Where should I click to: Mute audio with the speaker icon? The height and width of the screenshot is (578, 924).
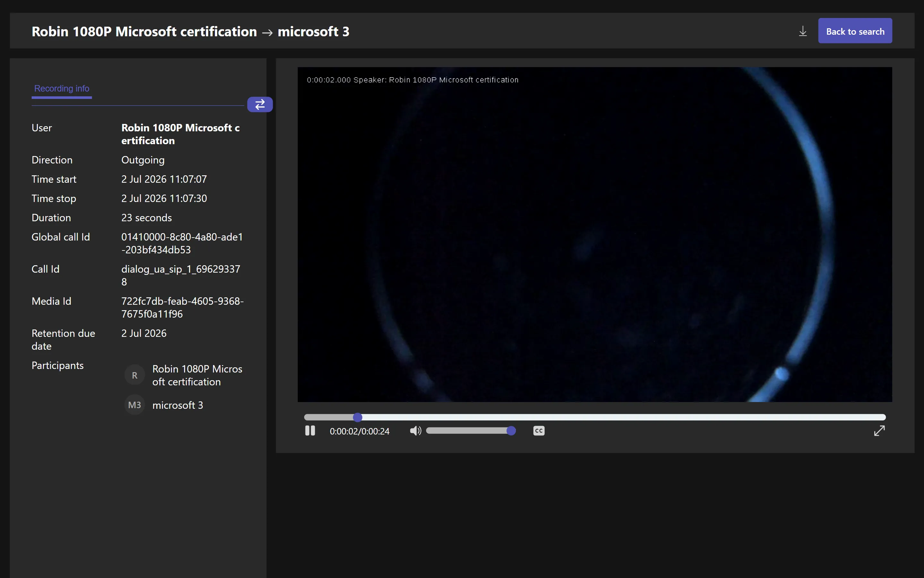click(415, 431)
